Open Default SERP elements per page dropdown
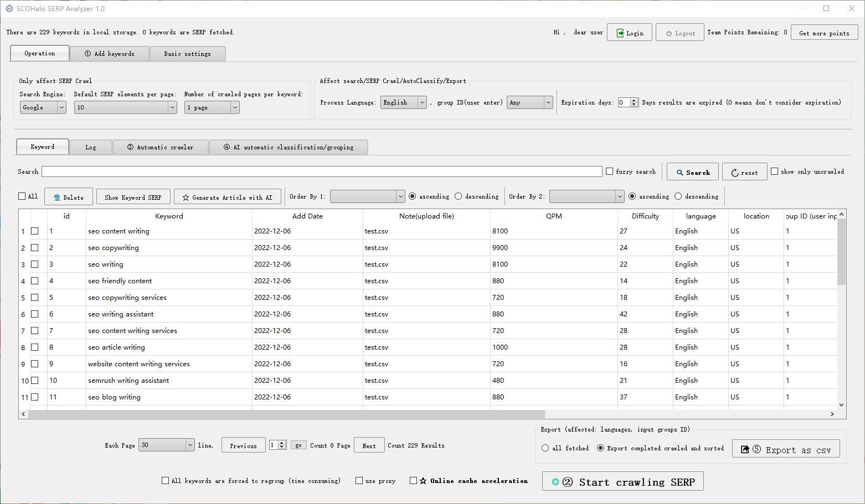Screen dimensions: 865x504 point(126,107)
